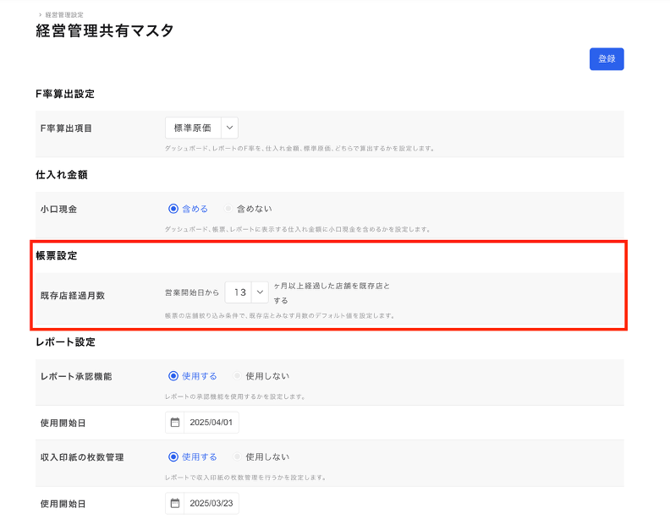Image resolution: width=670 pixels, height=519 pixels.
Task: Click the 登録 button
Action: tap(606, 59)
